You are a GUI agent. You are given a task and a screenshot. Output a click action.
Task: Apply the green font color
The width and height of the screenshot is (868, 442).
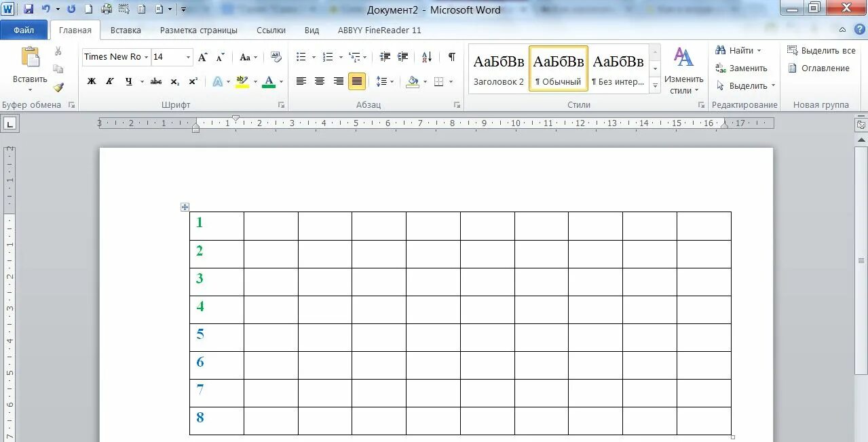coord(269,81)
